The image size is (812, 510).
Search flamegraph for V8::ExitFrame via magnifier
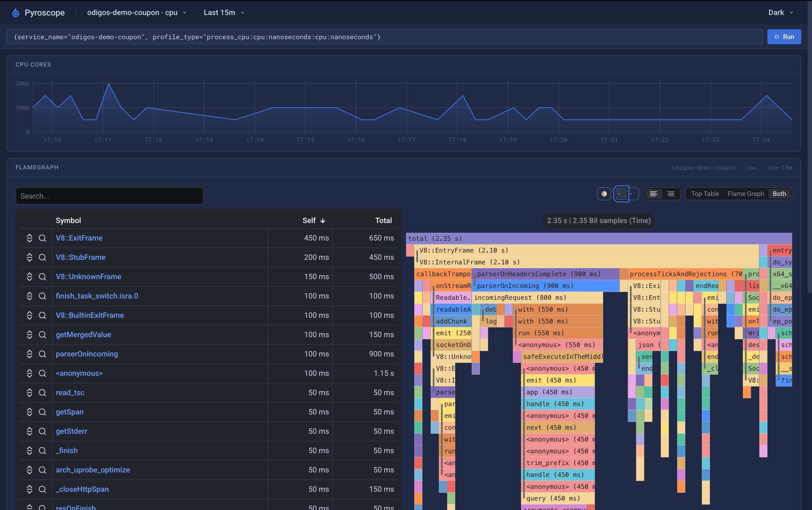[42, 238]
